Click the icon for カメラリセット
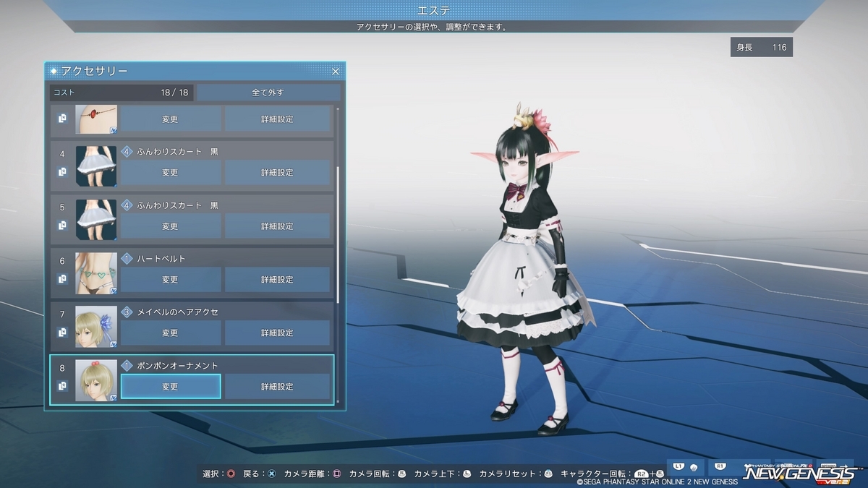868x488 pixels. click(x=548, y=474)
